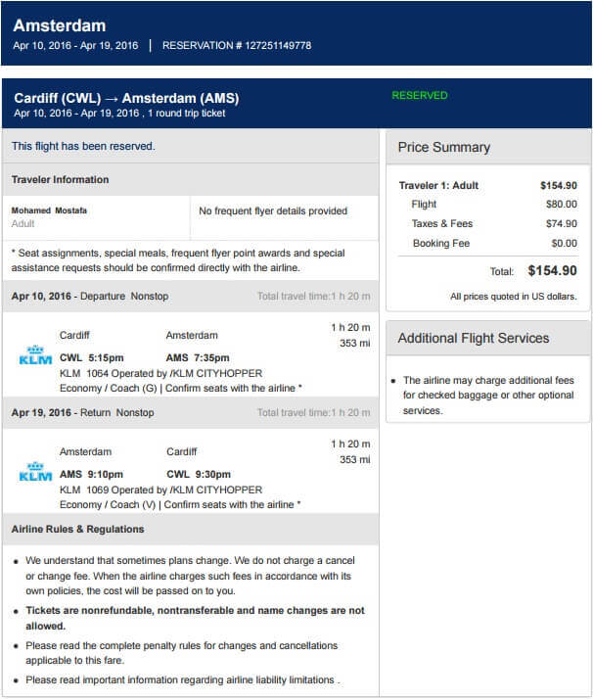Image resolution: width=593 pixels, height=700 pixels.
Task: Click the complete penalty rules text
Action: pos(181,646)
